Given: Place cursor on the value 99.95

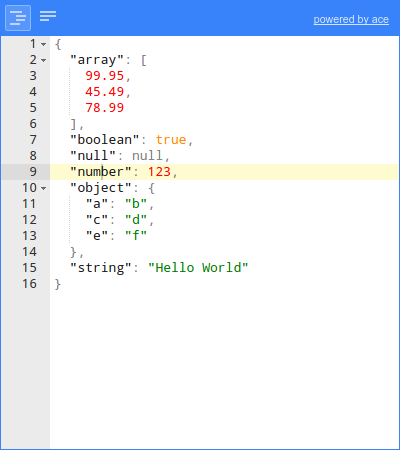Looking at the screenshot, I should click(x=105, y=76).
